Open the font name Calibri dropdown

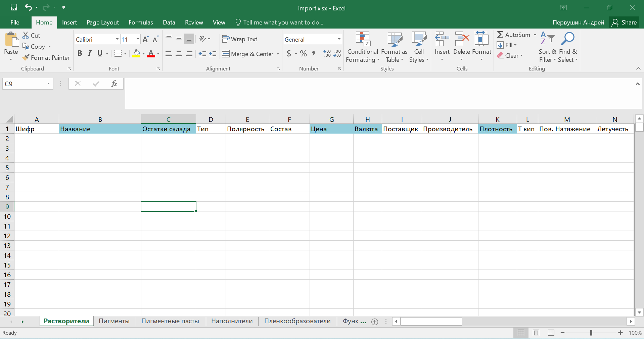point(117,39)
